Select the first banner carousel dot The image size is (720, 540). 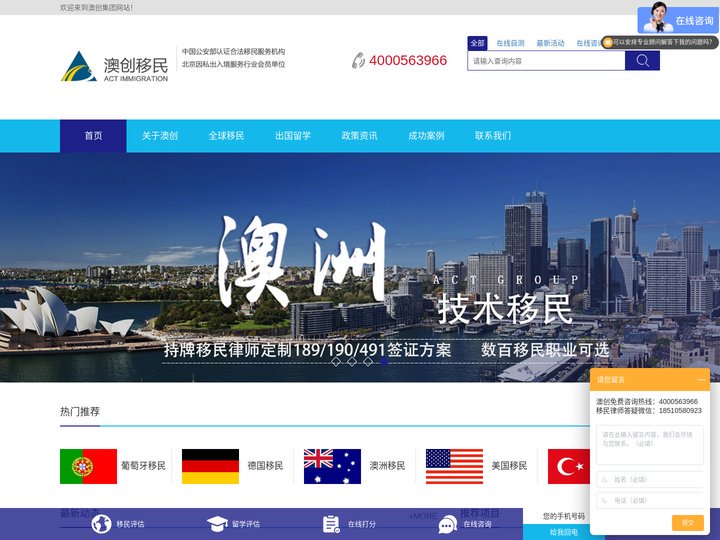pos(336,361)
